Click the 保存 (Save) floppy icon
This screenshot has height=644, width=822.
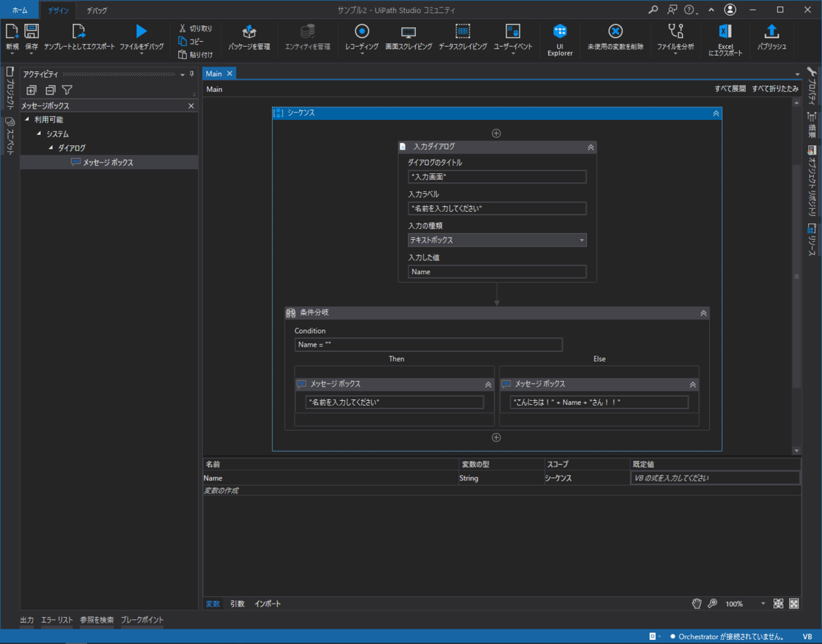32,31
